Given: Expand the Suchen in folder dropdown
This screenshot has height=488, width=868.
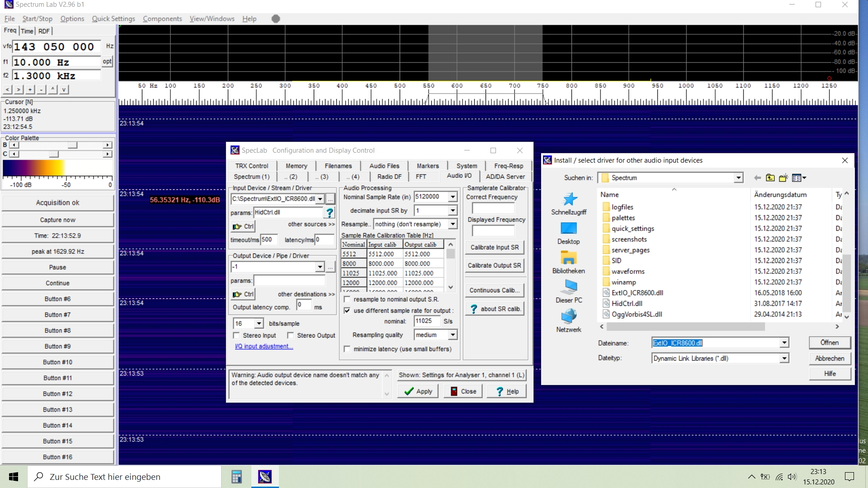Looking at the screenshot, I should point(738,178).
